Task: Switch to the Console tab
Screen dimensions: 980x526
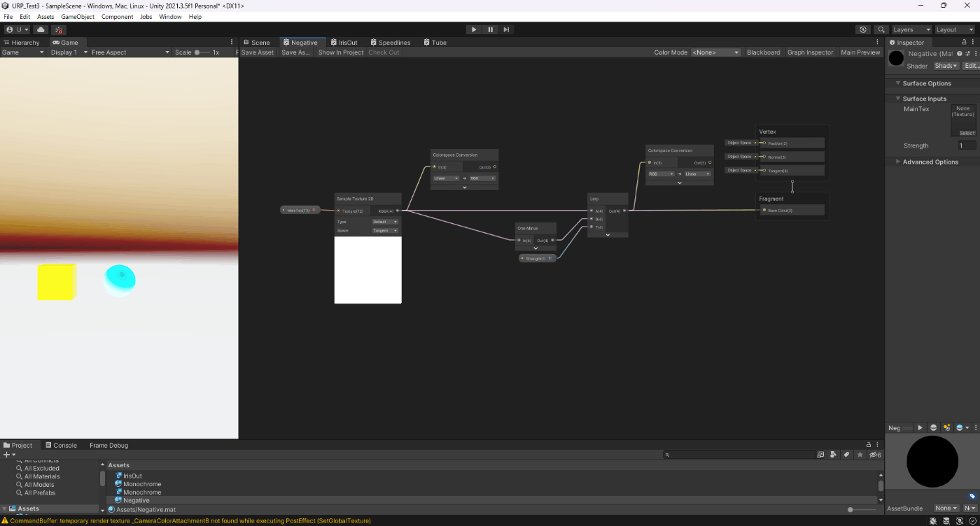Action: point(61,445)
